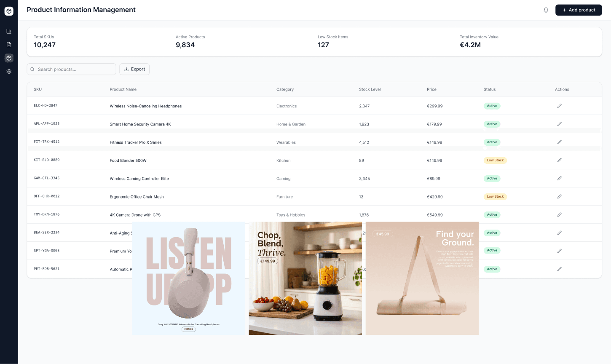Open the Find your Ground yoga ad

[422, 278]
